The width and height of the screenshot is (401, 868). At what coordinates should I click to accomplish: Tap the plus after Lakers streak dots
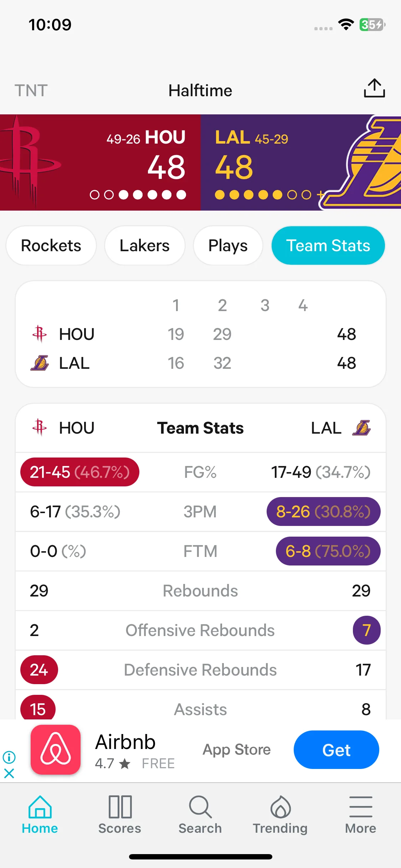point(320,195)
